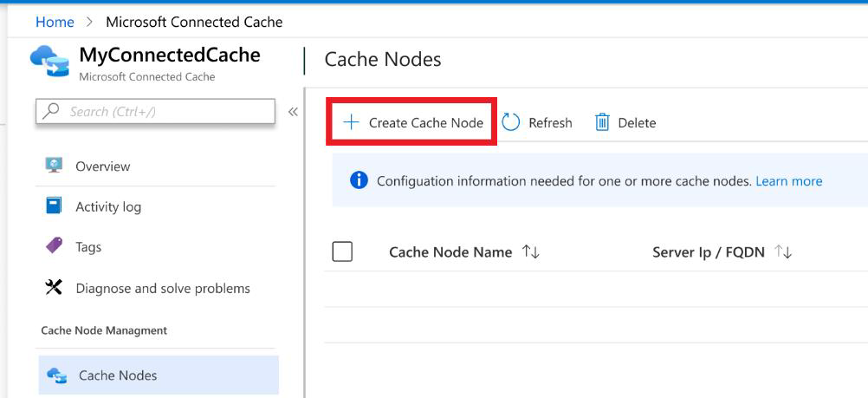Click the Refresh circular arrow icon
Screen dimensions: 868x398
pyautogui.click(x=511, y=122)
